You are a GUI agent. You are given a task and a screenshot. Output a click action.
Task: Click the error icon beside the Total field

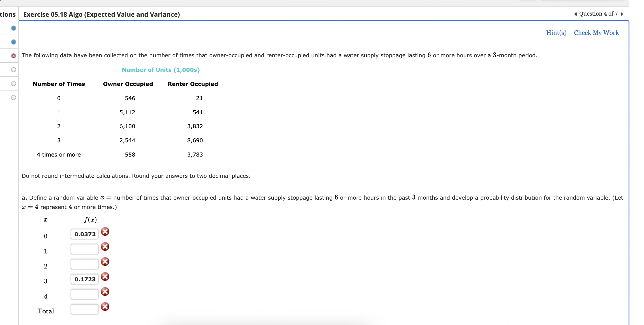tap(105, 307)
